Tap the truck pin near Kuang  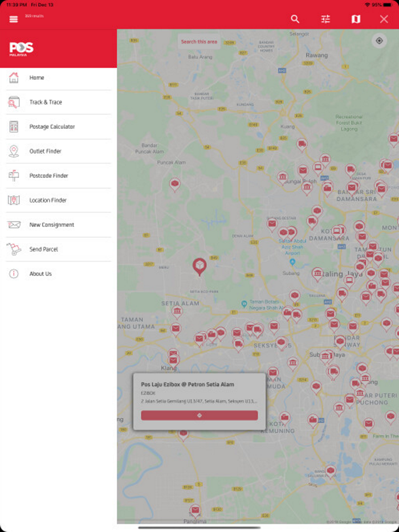point(302,145)
